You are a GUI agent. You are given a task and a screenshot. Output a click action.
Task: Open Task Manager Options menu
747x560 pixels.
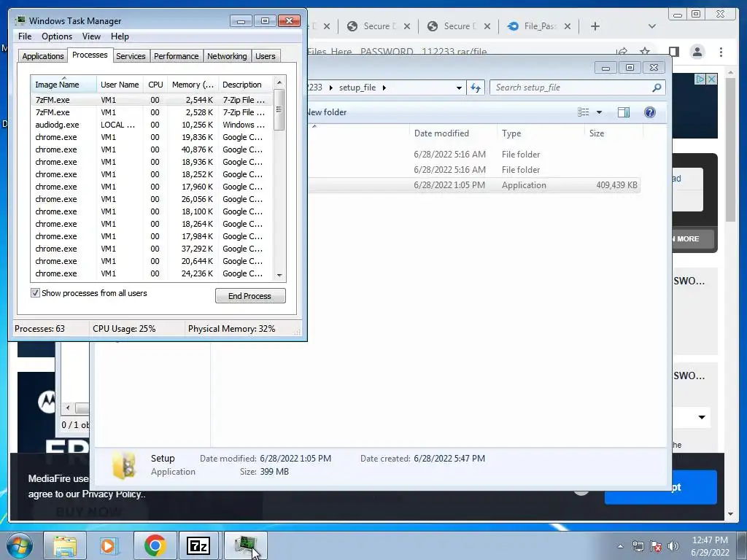pyautogui.click(x=57, y=36)
